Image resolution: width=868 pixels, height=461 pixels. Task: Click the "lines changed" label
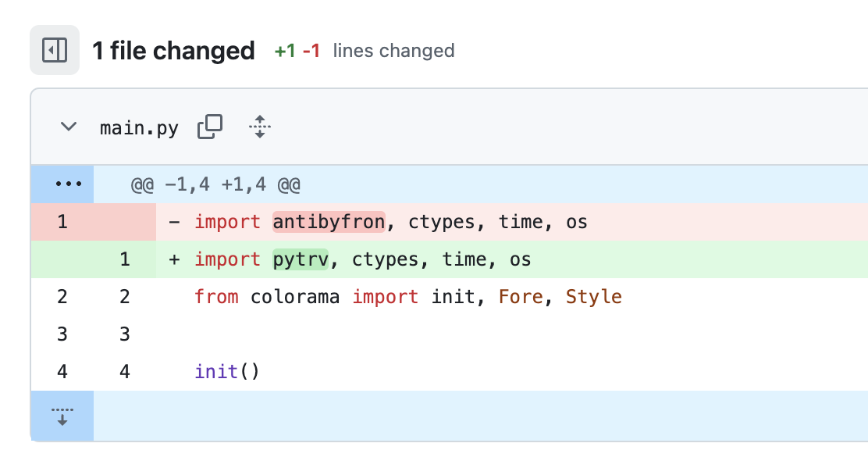[393, 52]
